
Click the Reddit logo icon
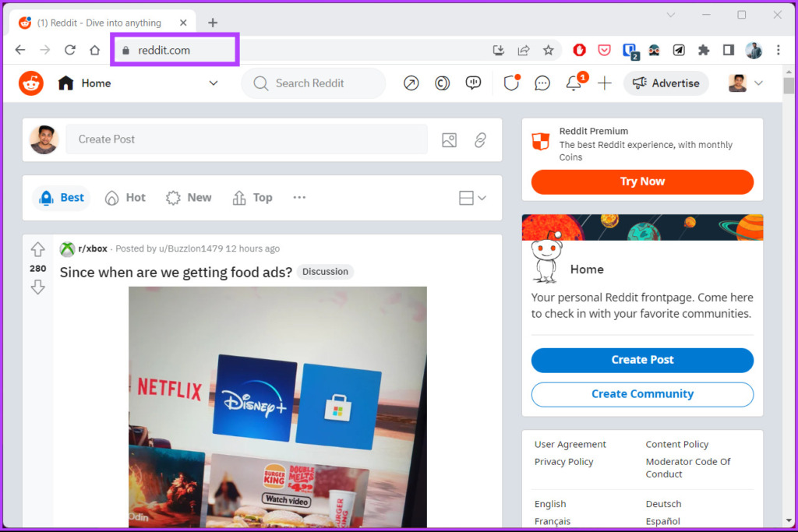click(31, 83)
